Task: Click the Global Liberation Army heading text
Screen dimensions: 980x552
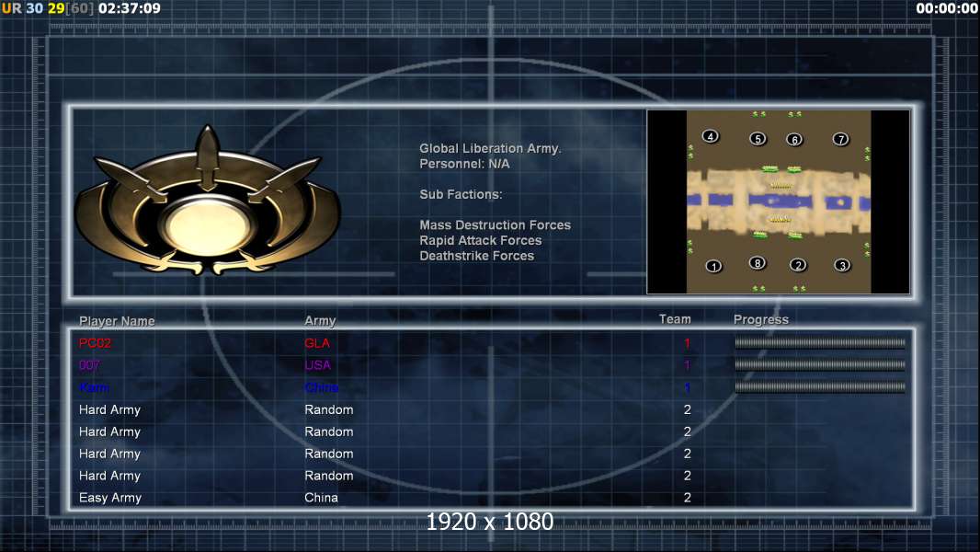Action: pos(490,149)
